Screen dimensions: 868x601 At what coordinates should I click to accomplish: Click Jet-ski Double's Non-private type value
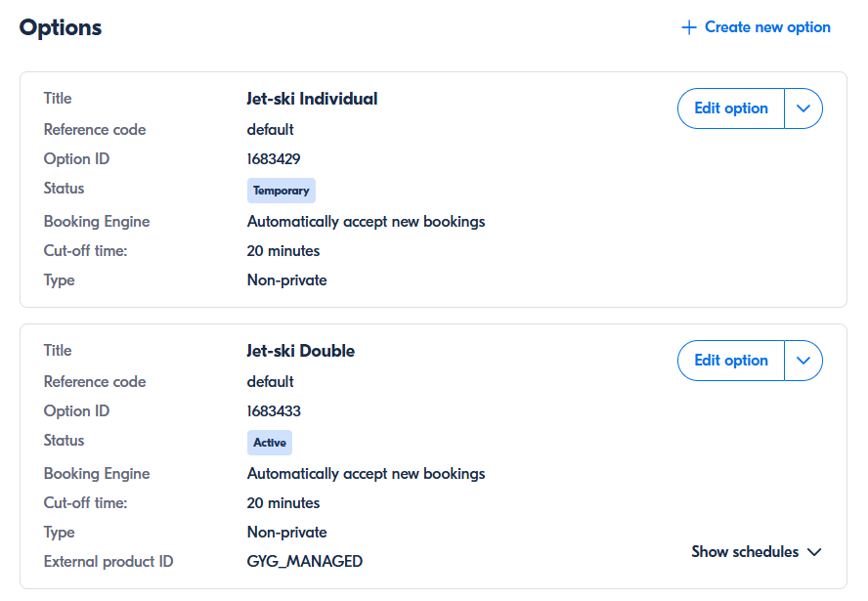click(x=286, y=533)
